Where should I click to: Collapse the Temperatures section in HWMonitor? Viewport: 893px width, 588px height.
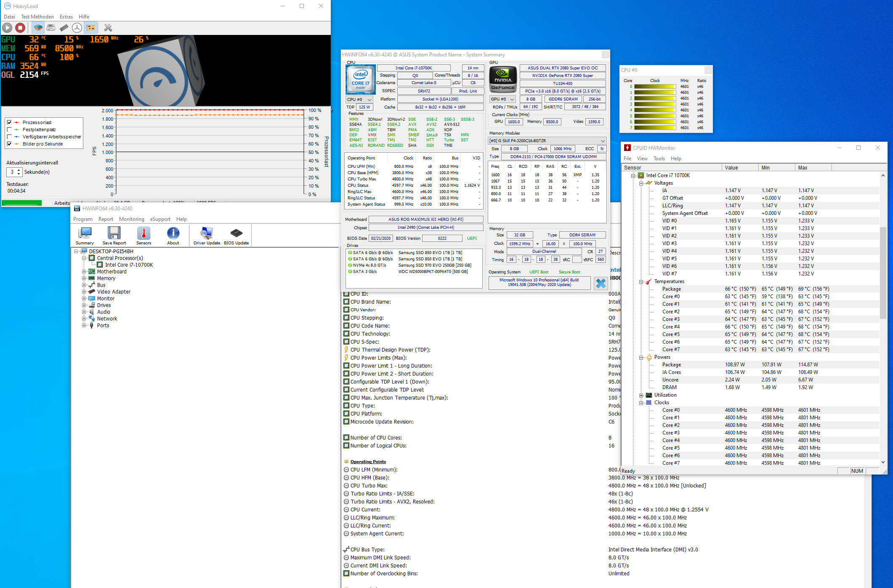641,282
